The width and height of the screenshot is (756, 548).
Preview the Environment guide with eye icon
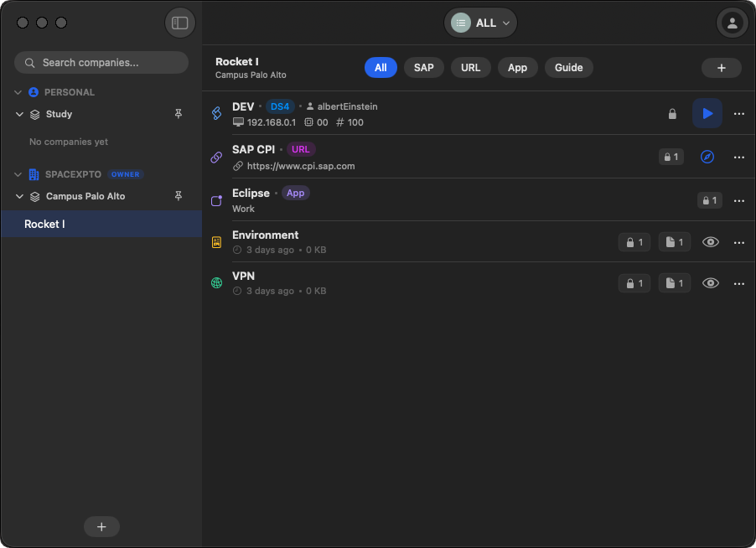(x=711, y=242)
